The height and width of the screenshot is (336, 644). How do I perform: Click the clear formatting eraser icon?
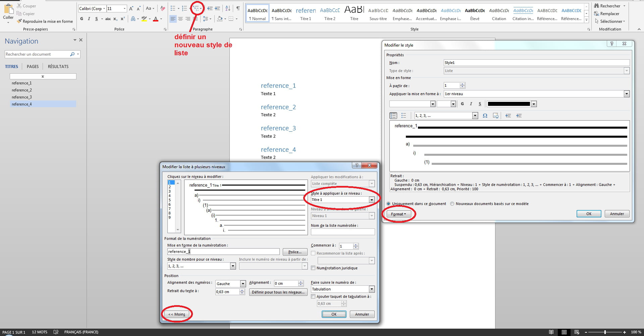163,8
